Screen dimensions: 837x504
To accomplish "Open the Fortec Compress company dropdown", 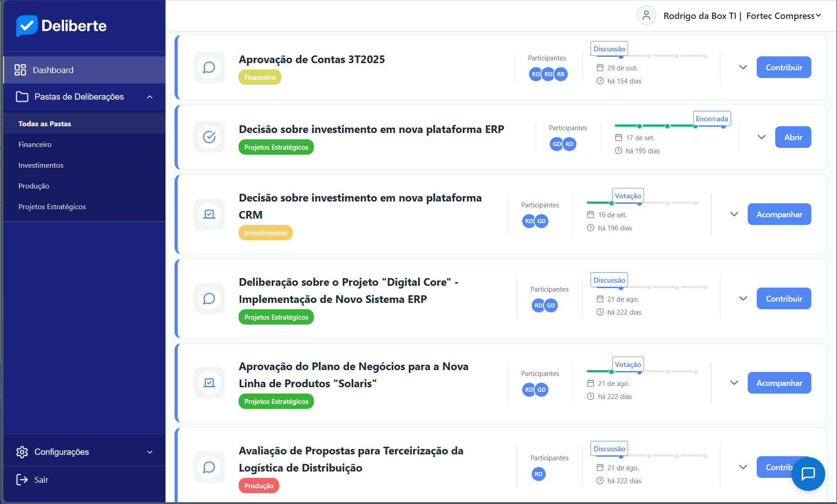I will (x=783, y=16).
